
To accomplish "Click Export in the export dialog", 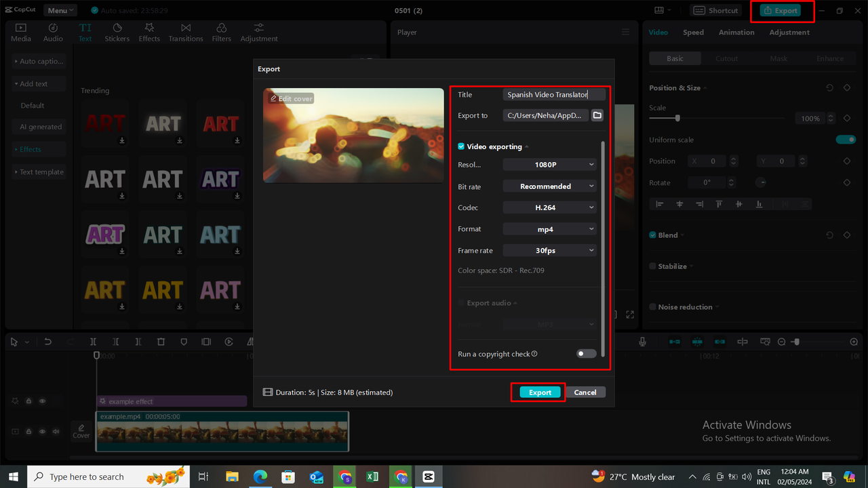I will point(538,392).
